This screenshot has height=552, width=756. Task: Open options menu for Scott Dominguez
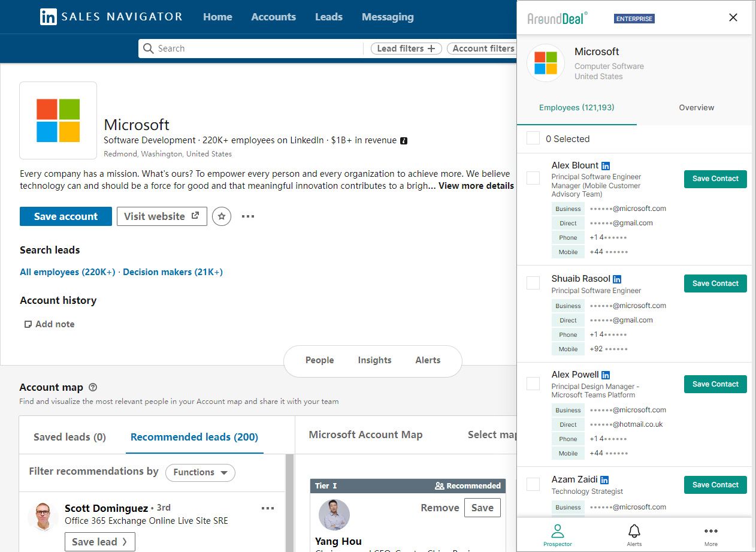coord(268,508)
